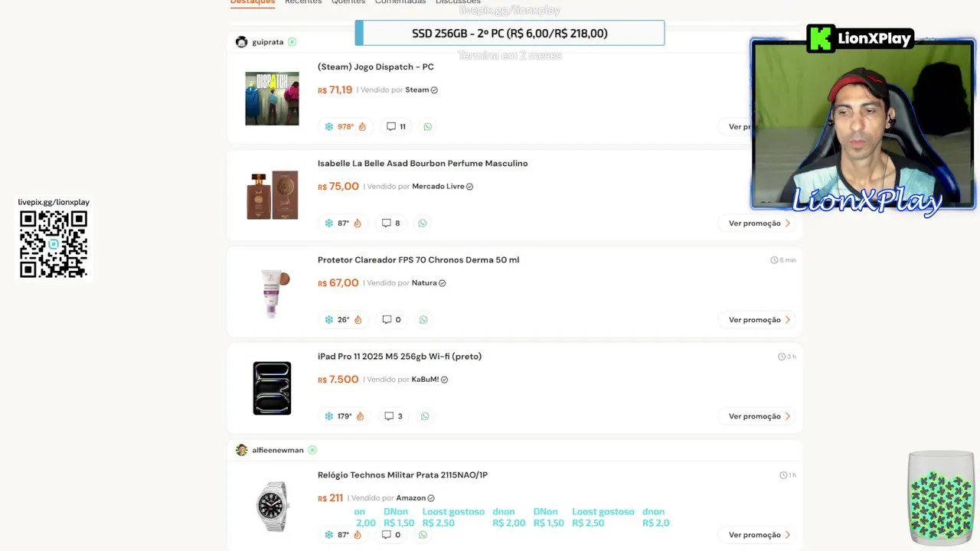This screenshot has height=551, width=980.
Task: Click the Kick logo in the stream overlay
Action: pyautogui.click(x=821, y=38)
